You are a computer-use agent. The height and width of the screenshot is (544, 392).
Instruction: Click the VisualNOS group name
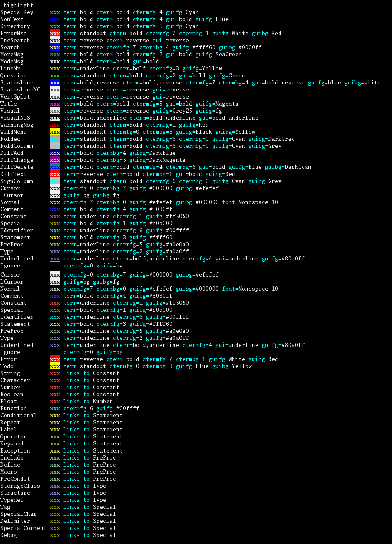coord(15,118)
